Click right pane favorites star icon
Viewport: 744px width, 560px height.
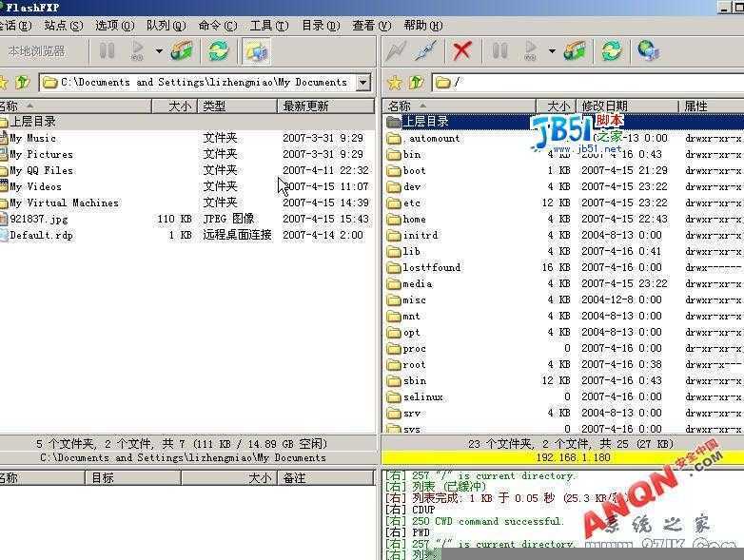coord(394,83)
